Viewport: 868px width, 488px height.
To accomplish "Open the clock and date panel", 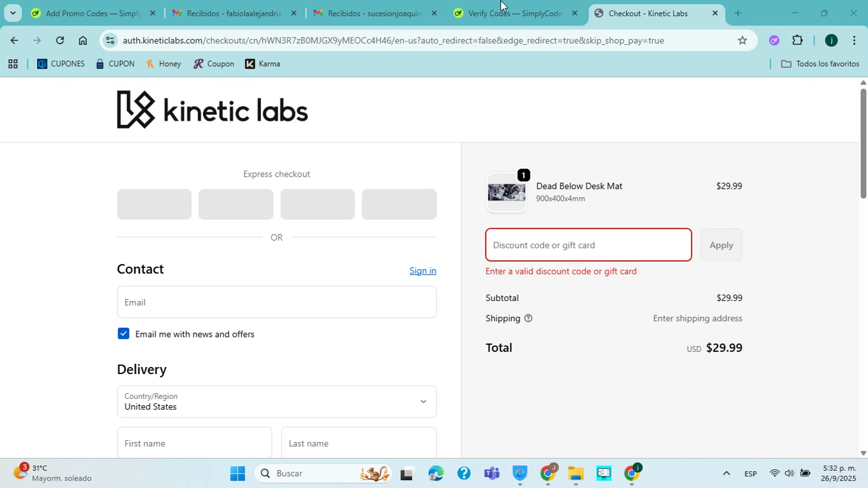I will [x=839, y=474].
